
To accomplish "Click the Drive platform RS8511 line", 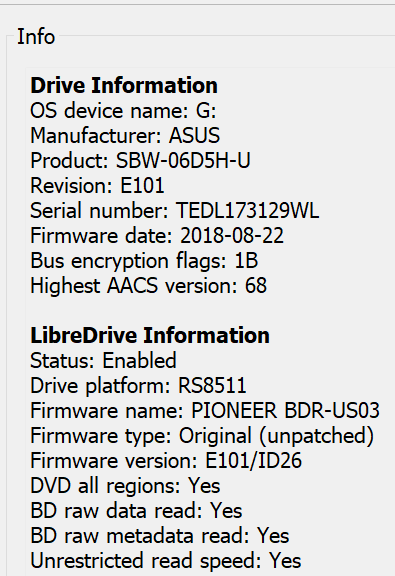I will [x=138, y=386].
